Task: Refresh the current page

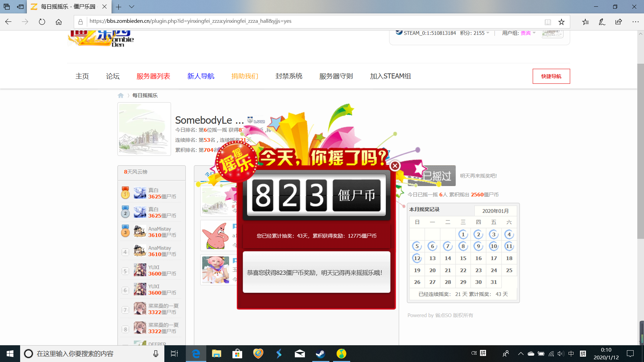Action: click(x=42, y=22)
